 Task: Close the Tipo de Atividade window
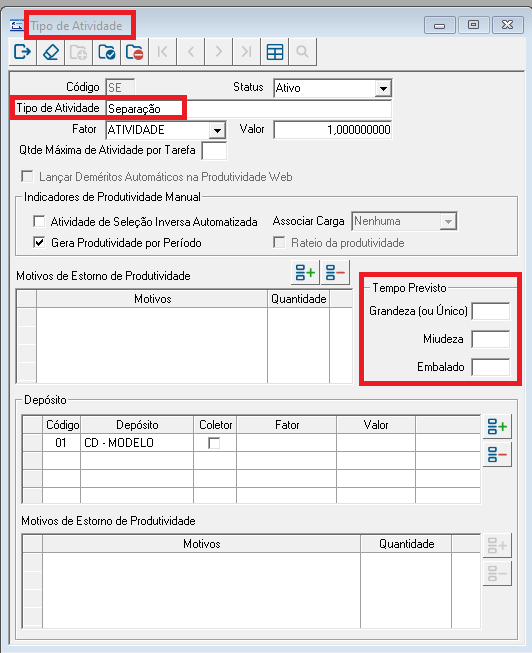pyautogui.click(x=507, y=25)
